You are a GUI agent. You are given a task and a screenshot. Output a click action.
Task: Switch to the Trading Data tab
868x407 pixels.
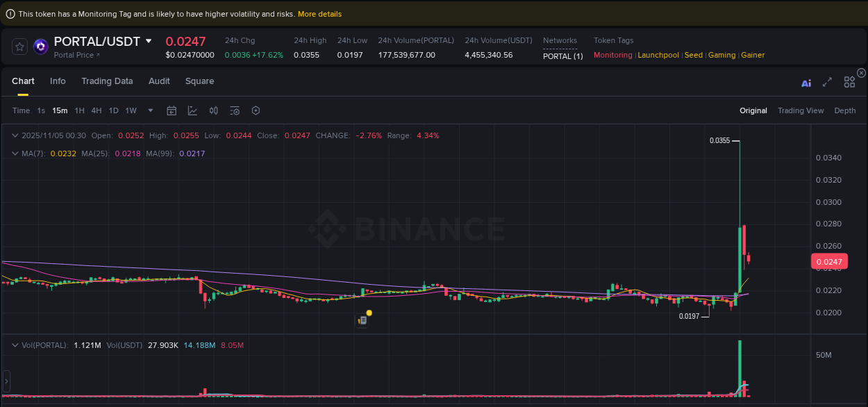click(107, 81)
